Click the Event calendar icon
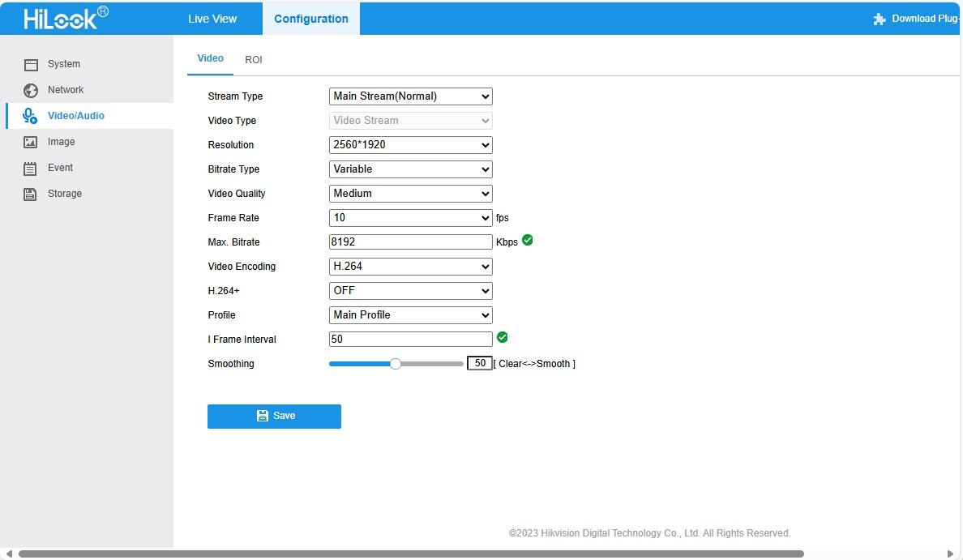Viewport: 963px width, 560px height. click(x=31, y=169)
